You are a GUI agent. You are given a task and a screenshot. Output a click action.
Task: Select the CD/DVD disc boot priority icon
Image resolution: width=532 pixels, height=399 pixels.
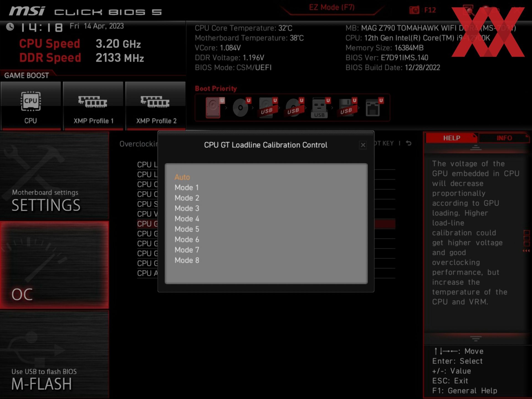[240, 108]
